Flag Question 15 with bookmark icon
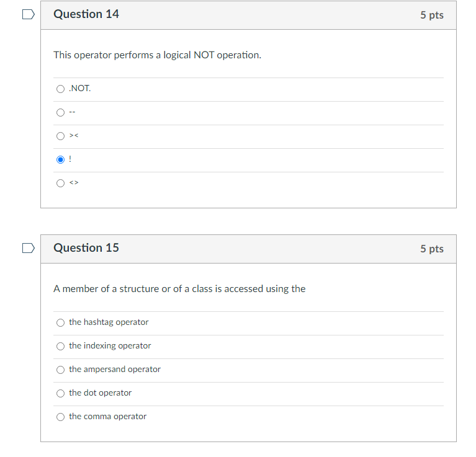Viewport: 476px width, 457px height. click(x=27, y=249)
